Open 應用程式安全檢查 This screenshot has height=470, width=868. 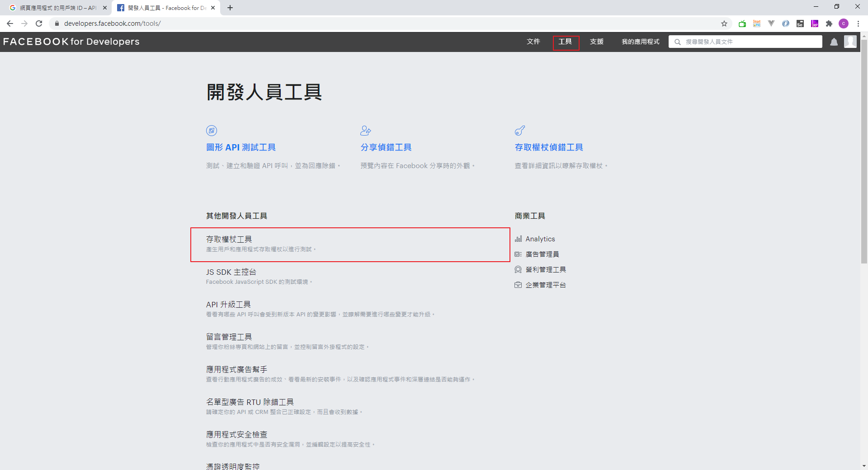click(237, 435)
